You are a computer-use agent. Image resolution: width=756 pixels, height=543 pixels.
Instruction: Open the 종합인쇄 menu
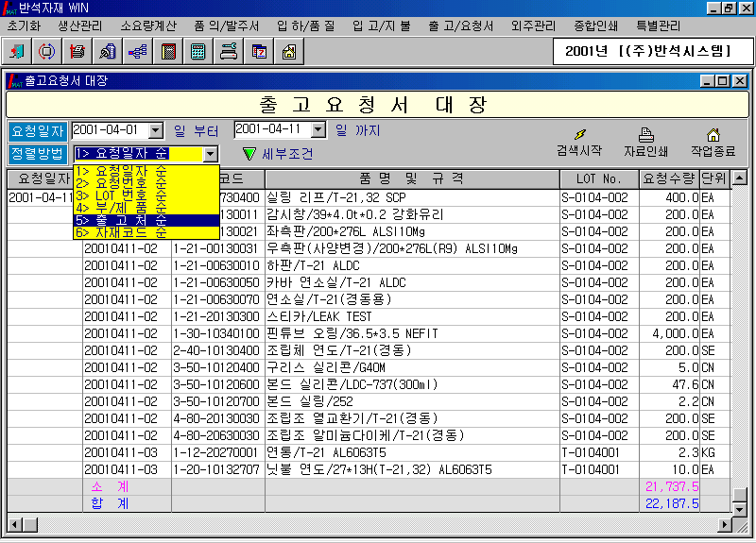point(598,25)
